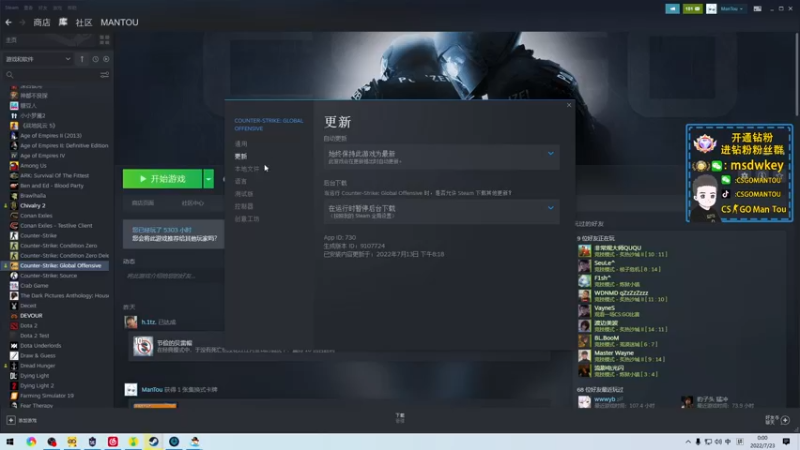Select Dota 2 in library list
The height and width of the screenshot is (450, 800).
click(29, 326)
